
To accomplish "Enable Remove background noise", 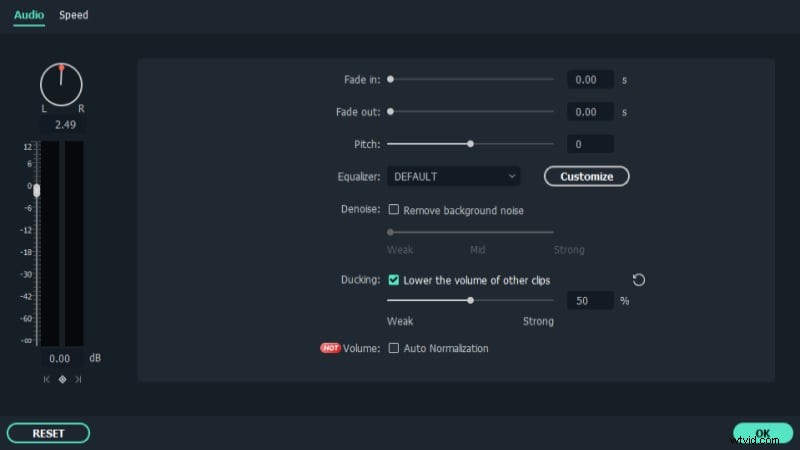I will 394,210.
